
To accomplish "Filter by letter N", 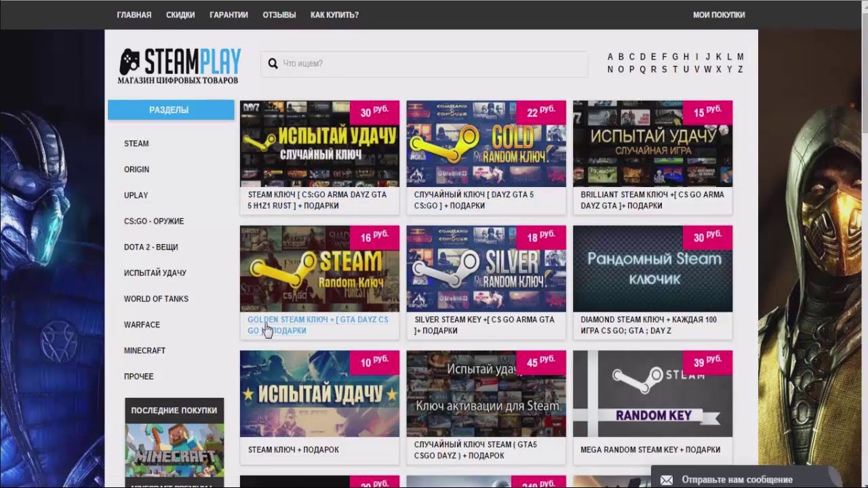I will 610,69.
